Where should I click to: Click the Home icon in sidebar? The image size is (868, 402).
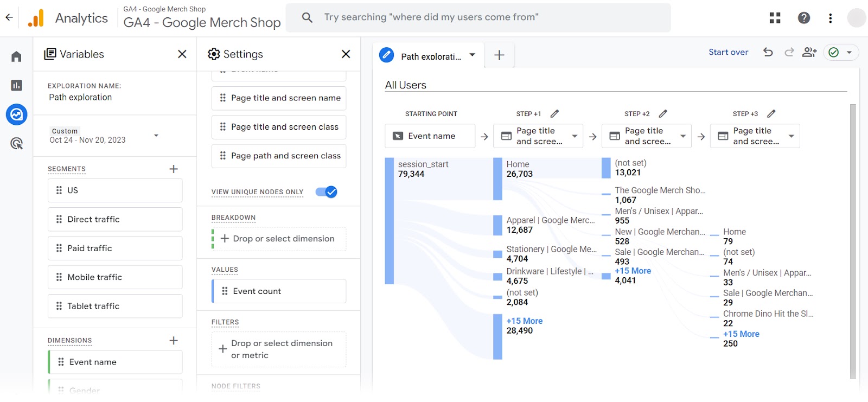[16, 56]
